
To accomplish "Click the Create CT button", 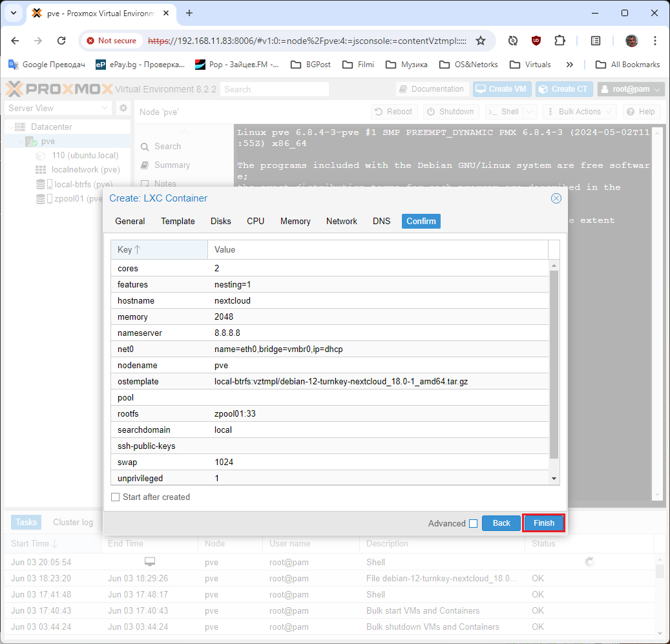I will (x=563, y=89).
